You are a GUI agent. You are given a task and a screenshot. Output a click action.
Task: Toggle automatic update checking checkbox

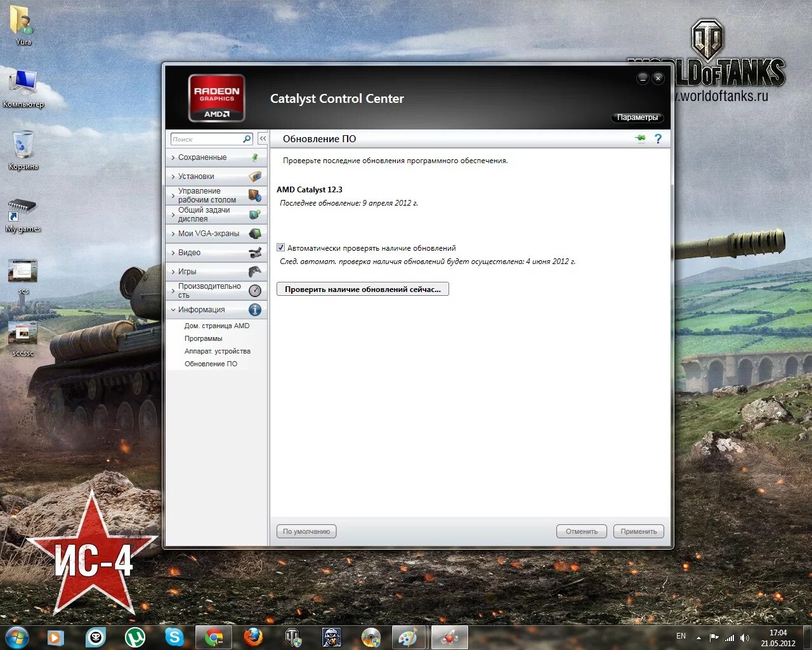coord(281,248)
